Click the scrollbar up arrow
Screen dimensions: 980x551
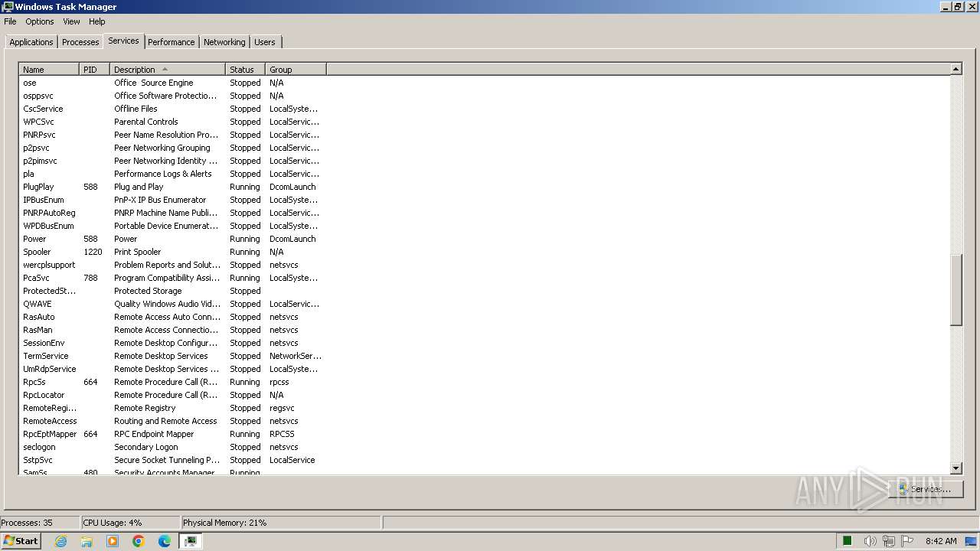tap(955, 69)
